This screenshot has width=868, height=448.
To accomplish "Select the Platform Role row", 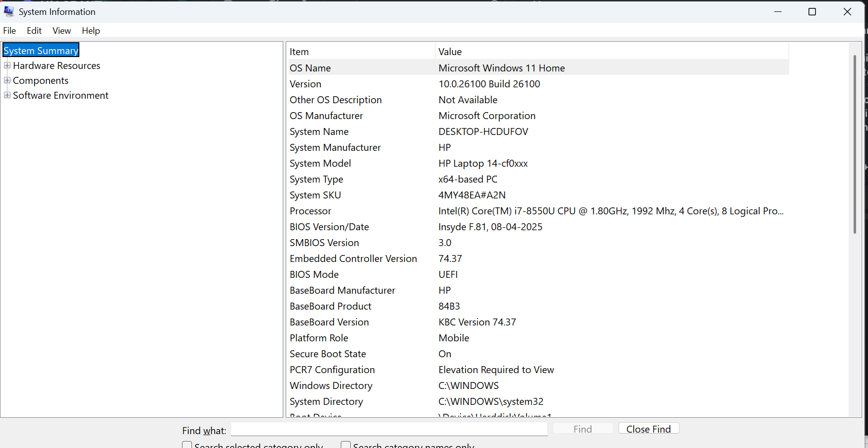I will [538, 338].
